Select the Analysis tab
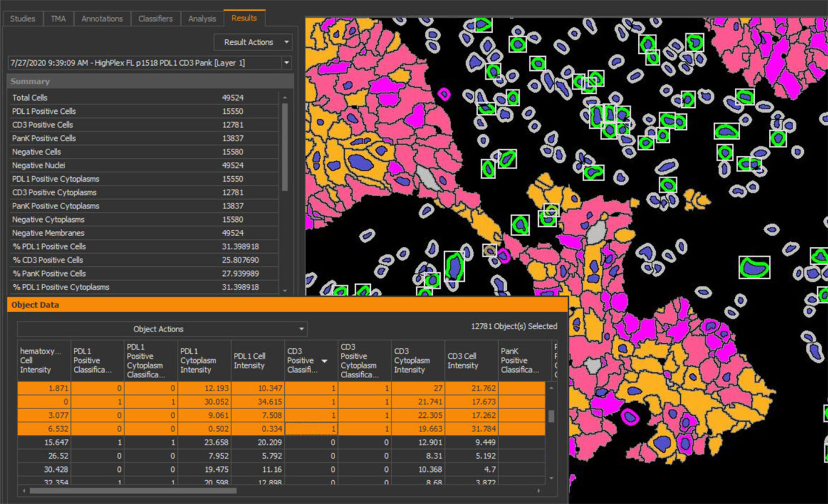 (x=202, y=18)
